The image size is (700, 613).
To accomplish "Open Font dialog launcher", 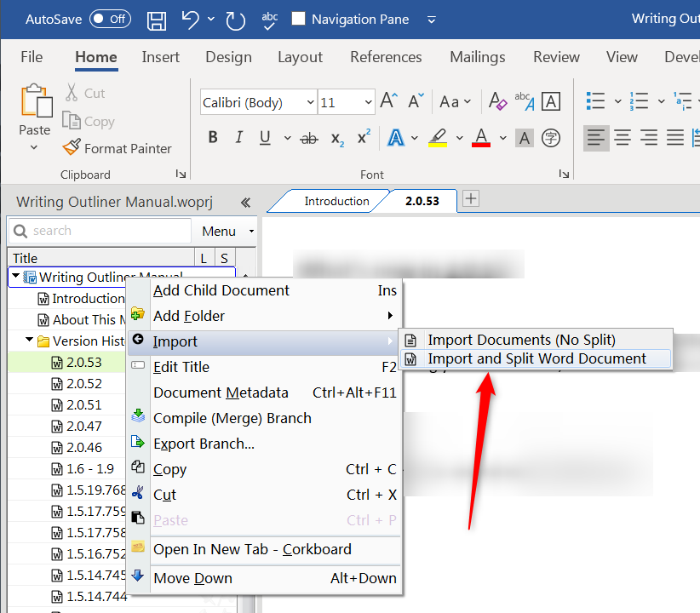I will [x=564, y=175].
